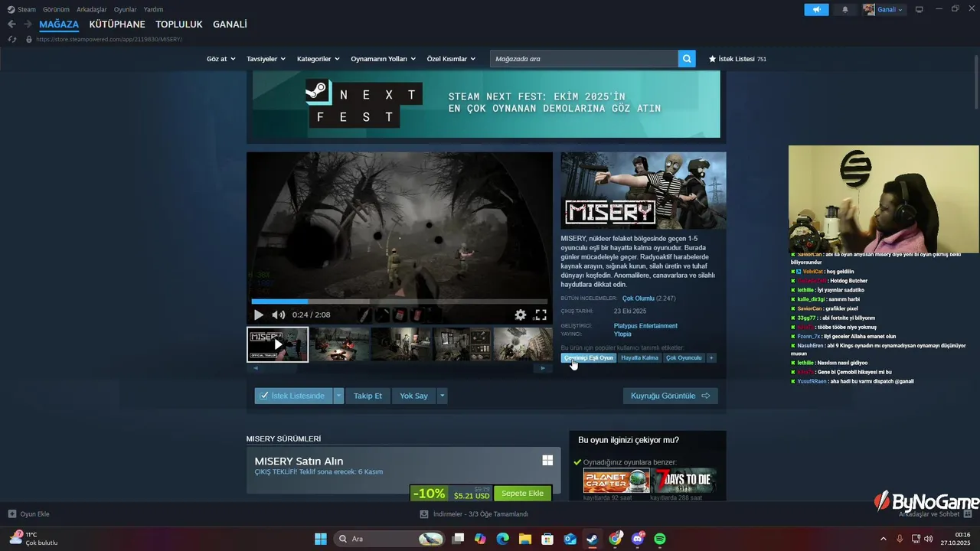Image resolution: width=980 pixels, height=551 pixels.
Task: Expand the Yok Say dropdown arrow
Action: coord(442,396)
